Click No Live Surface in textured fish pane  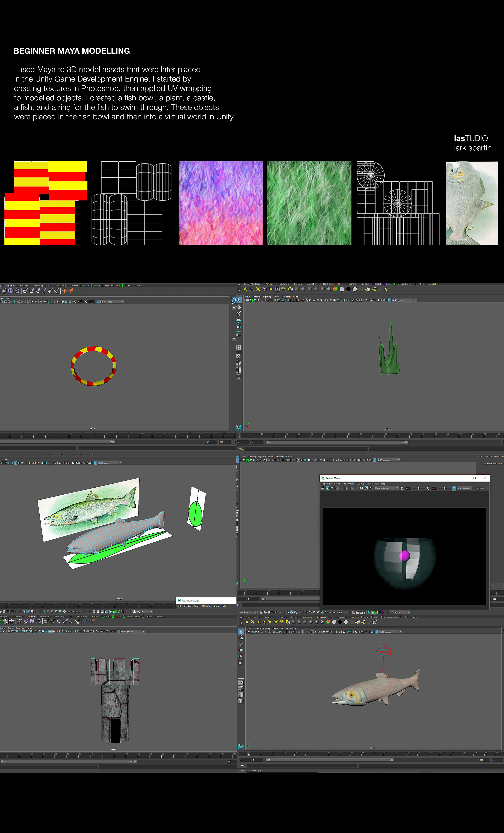tap(335, 612)
